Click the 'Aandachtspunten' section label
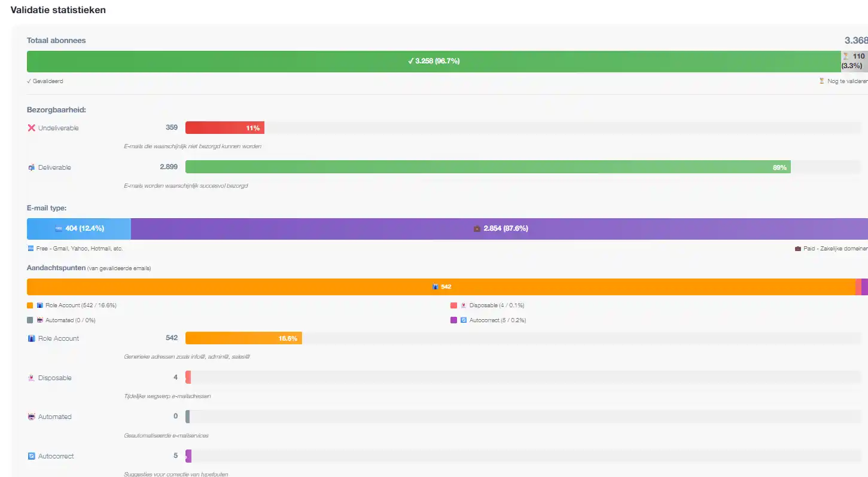868x477 pixels. (x=56, y=268)
